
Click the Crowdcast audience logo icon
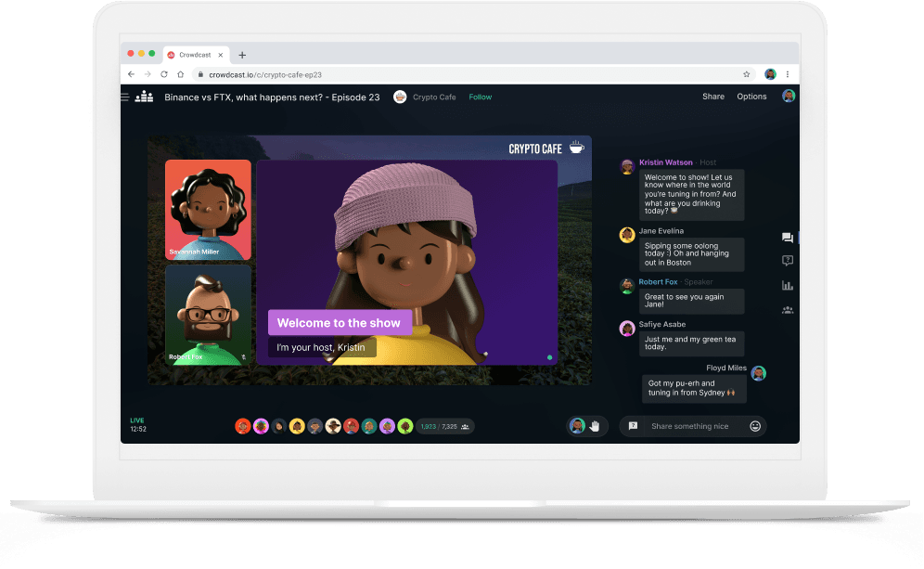145,97
